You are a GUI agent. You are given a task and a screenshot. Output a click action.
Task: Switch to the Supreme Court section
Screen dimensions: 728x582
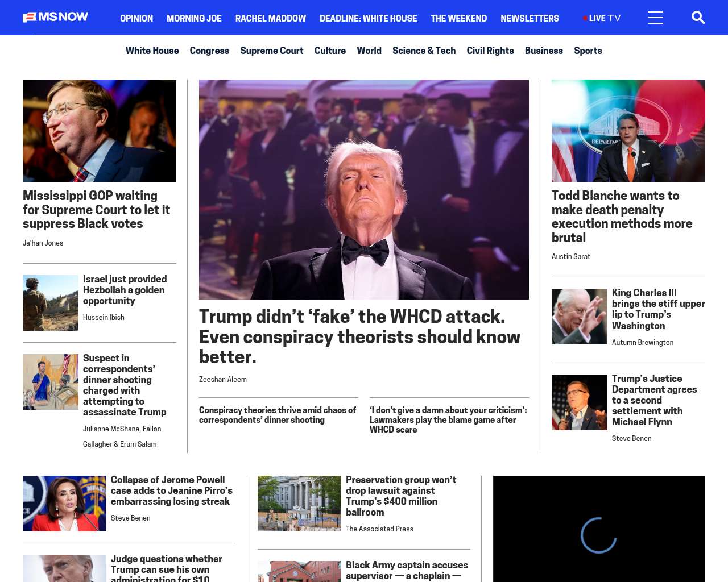click(x=272, y=51)
